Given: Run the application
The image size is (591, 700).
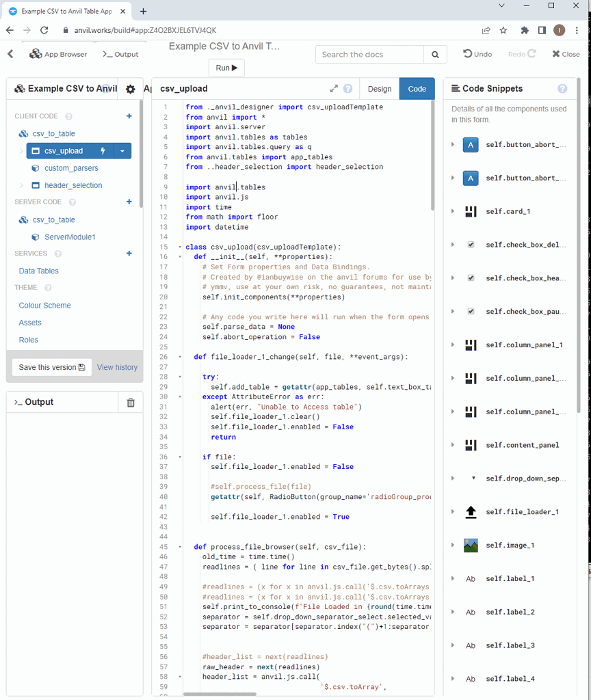Looking at the screenshot, I should 226,68.
